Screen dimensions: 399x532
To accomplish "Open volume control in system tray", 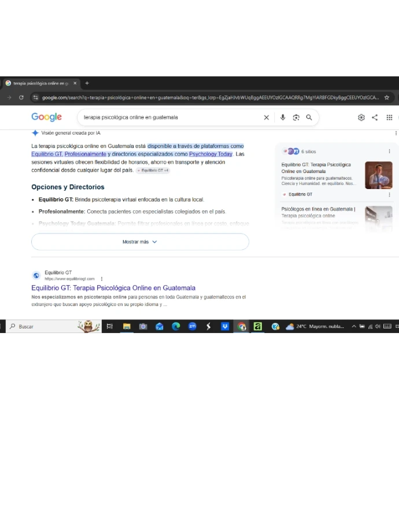I will click(378, 326).
